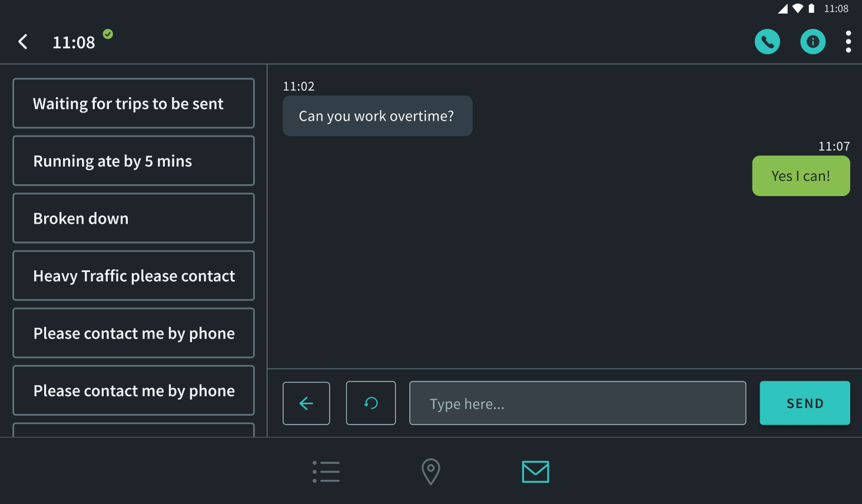
Task: Click the 'Type here...' message input field
Action: (x=577, y=403)
